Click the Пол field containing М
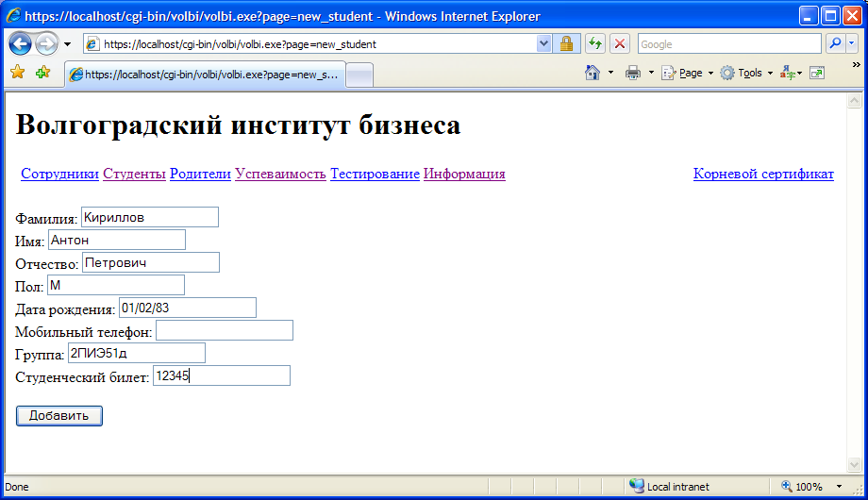This screenshot has width=868, height=500. point(116,285)
